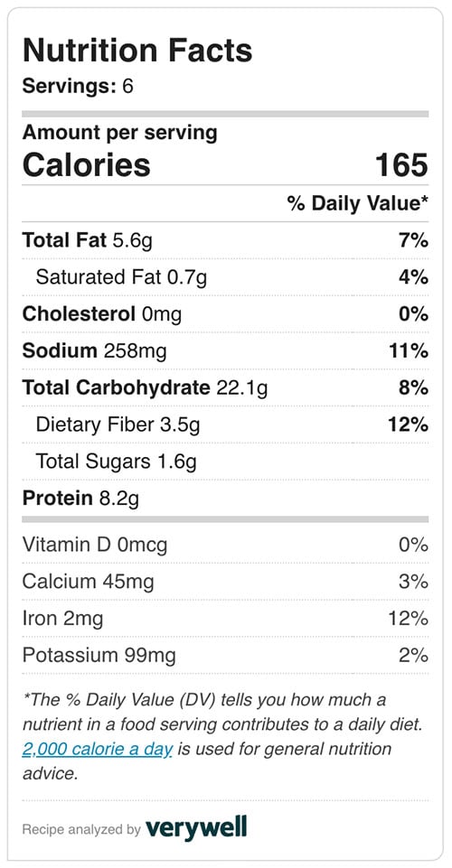Click the Recipe analyzed by text

tap(81, 829)
